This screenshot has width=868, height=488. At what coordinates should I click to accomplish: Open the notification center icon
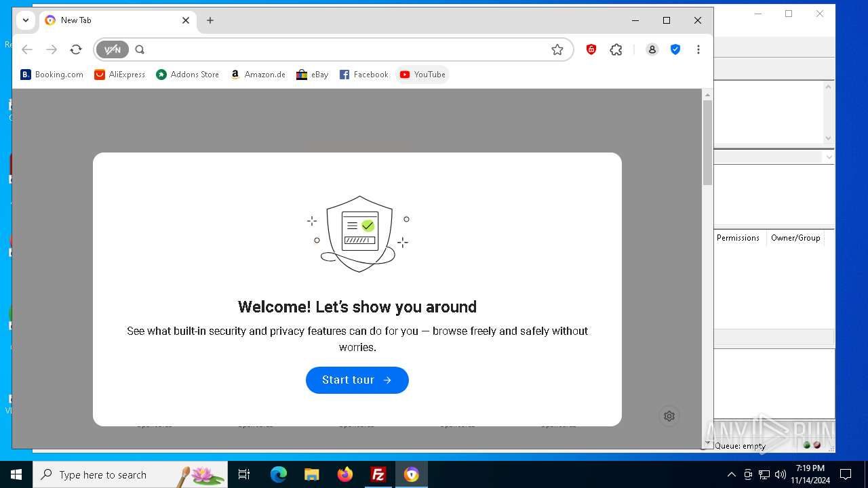pyautogui.click(x=846, y=474)
